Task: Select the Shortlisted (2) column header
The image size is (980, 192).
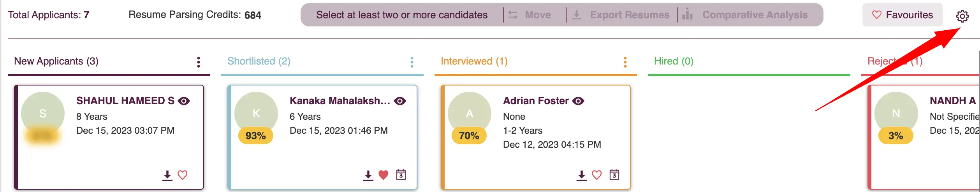Action: [x=259, y=61]
